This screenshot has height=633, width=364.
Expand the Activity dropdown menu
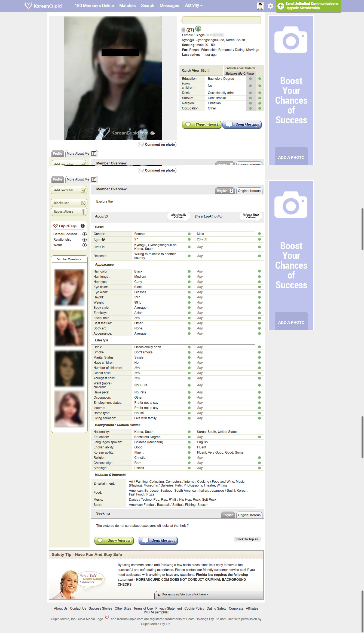[x=194, y=5]
